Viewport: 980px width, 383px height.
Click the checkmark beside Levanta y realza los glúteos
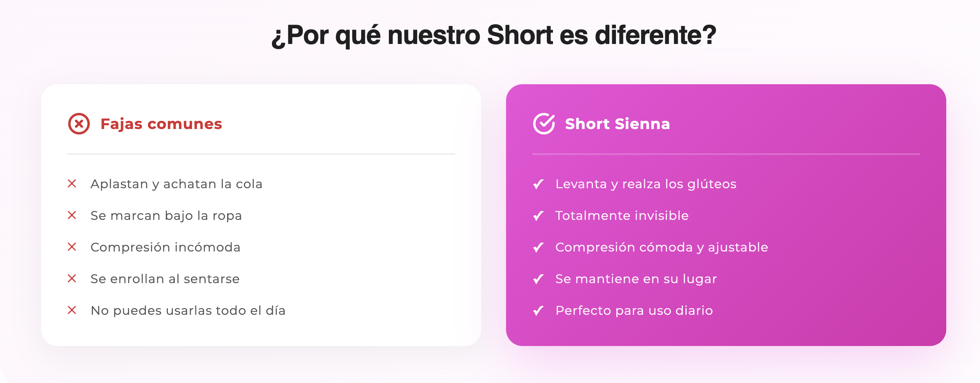point(538,184)
